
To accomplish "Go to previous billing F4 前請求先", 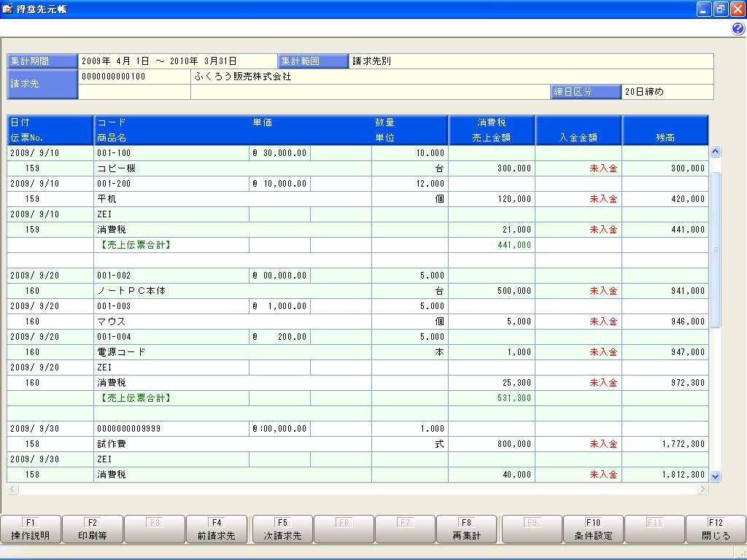I will coord(216,529).
